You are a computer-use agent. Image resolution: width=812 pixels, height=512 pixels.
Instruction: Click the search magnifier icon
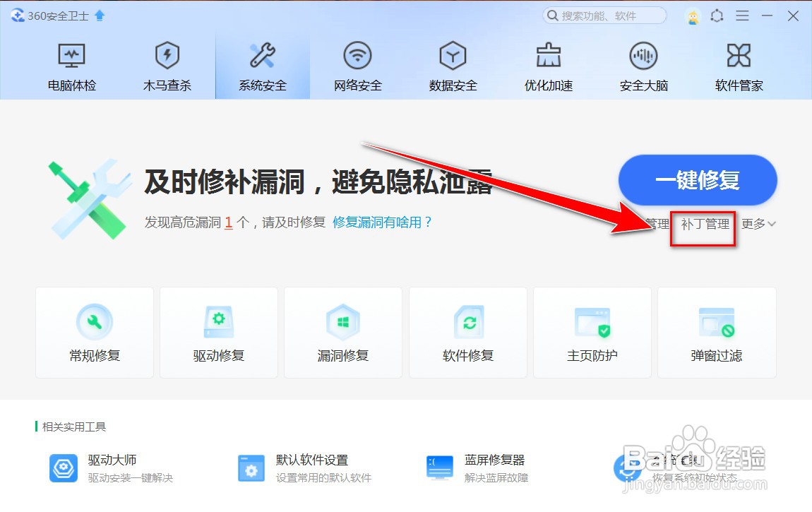553,16
